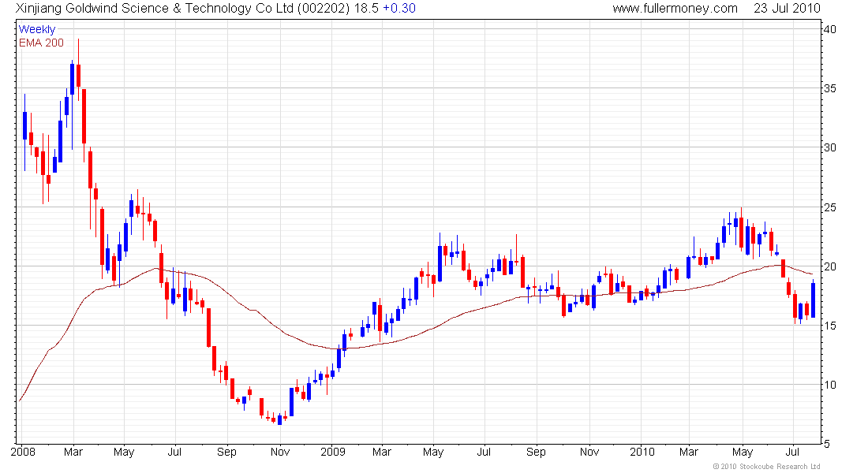Click the 'EMA 200' legend label
Image resolution: width=868 pixels, height=473 pixels.
pyautogui.click(x=42, y=43)
